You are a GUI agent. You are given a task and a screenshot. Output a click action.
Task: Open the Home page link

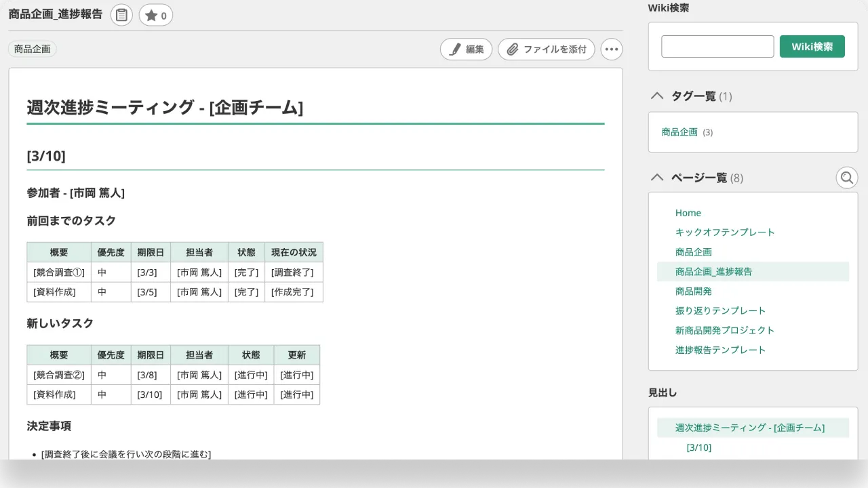(x=688, y=212)
